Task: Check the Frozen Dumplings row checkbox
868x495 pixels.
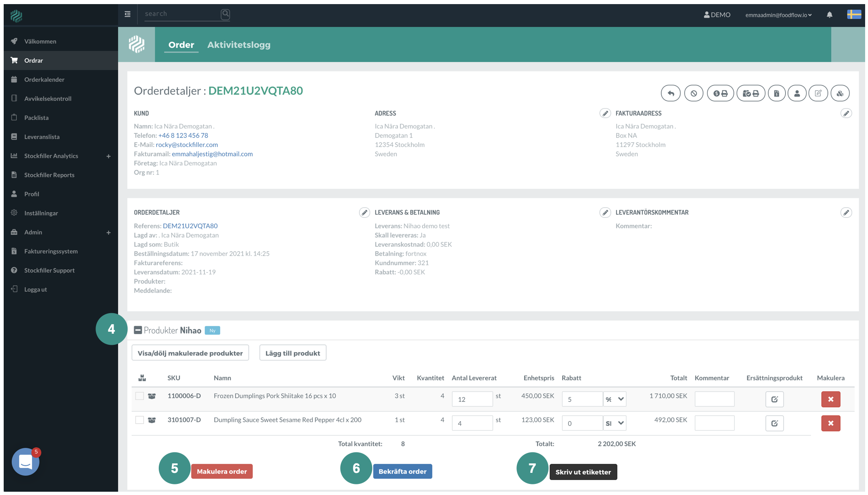Action: 139,396
